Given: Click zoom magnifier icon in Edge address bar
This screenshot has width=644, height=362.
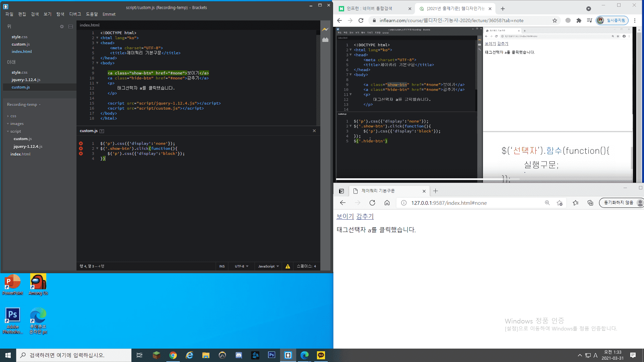Looking at the screenshot, I should tap(547, 203).
